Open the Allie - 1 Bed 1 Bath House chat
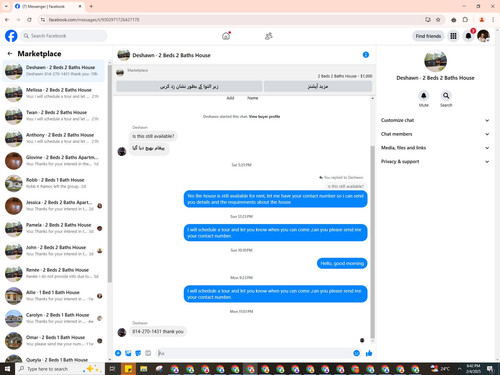The image size is (500, 375). pos(54,296)
